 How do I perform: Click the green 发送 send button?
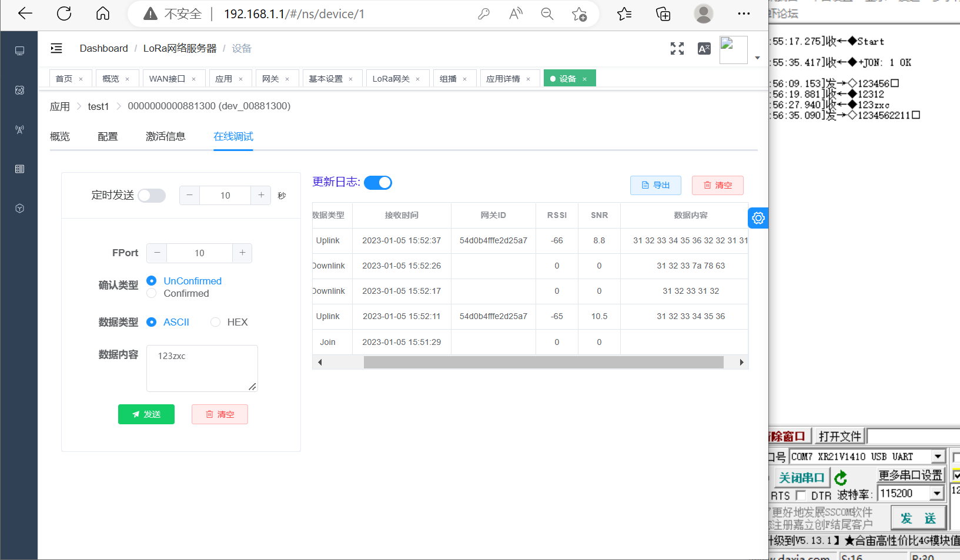tap(146, 414)
